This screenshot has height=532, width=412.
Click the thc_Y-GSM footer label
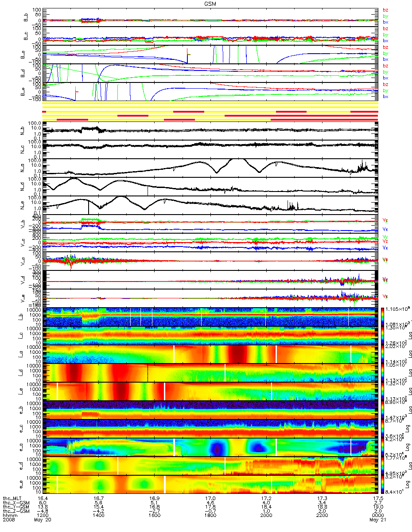(16, 508)
